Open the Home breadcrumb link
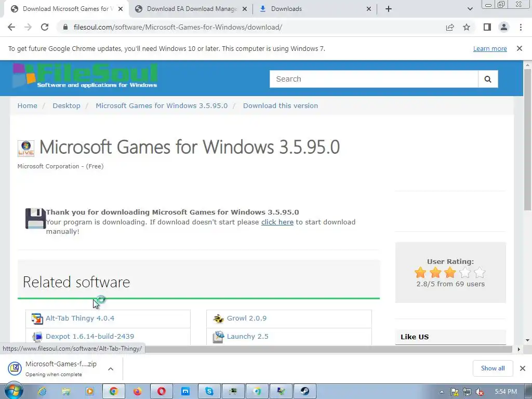This screenshot has width=532, height=399. coord(28,105)
